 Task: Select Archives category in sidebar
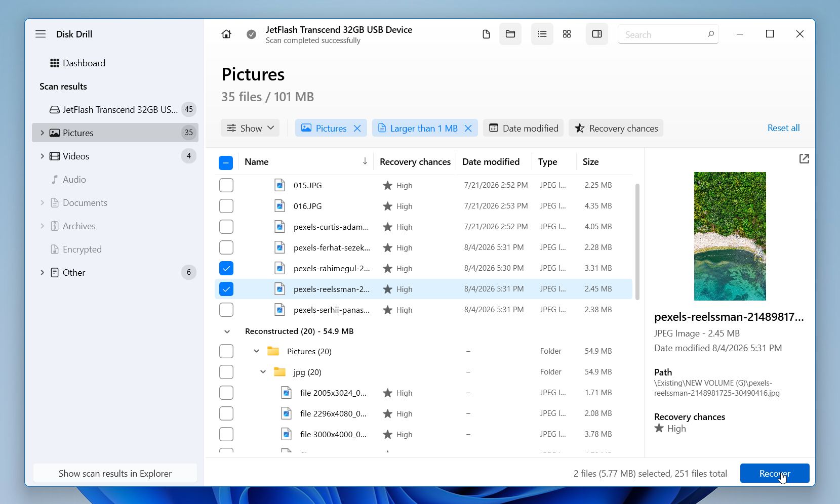tap(78, 226)
